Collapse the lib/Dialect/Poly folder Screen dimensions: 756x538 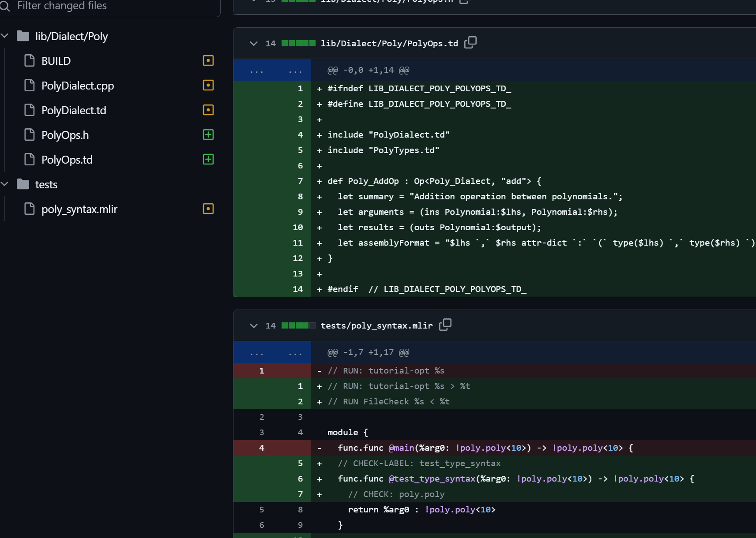(x=5, y=36)
